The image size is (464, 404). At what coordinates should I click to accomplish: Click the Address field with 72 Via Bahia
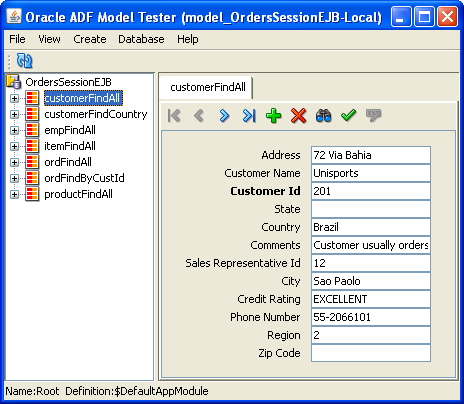pos(371,155)
